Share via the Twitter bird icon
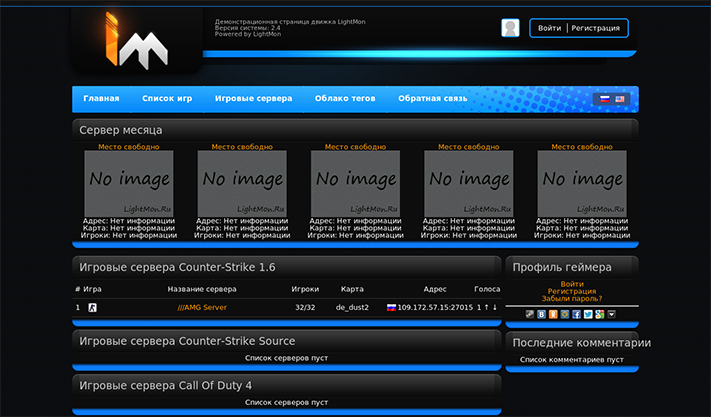Image resolution: width=711 pixels, height=417 pixels. (x=588, y=314)
